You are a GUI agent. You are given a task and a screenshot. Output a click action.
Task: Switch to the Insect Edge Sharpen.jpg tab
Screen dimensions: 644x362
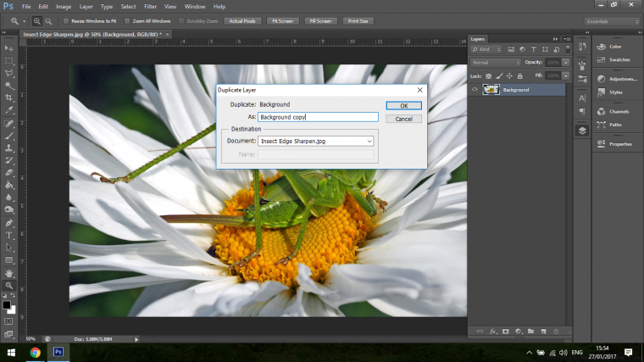point(92,35)
